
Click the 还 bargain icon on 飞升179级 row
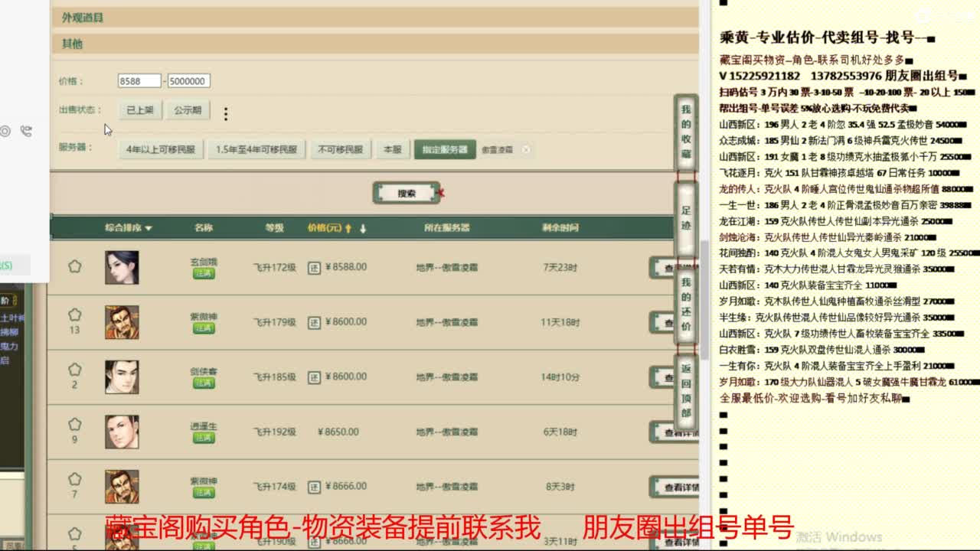tap(314, 322)
